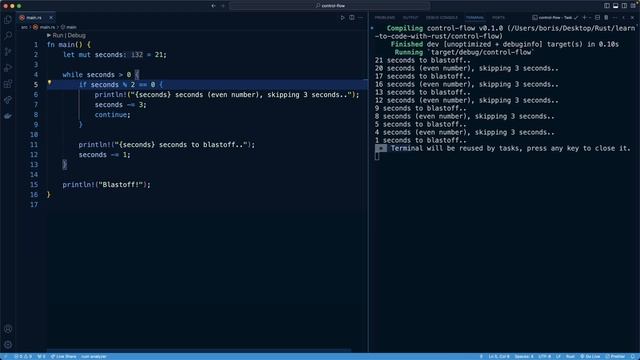This screenshot has height=360, width=640.
Task: Open the editor More Actions menu
Action: coord(360,18)
